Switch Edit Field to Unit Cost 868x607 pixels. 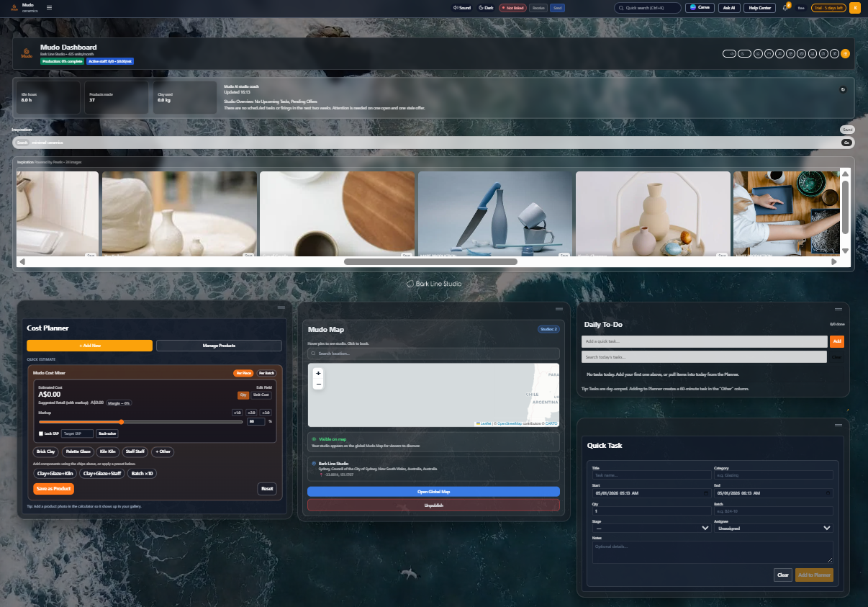click(x=261, y=395)
